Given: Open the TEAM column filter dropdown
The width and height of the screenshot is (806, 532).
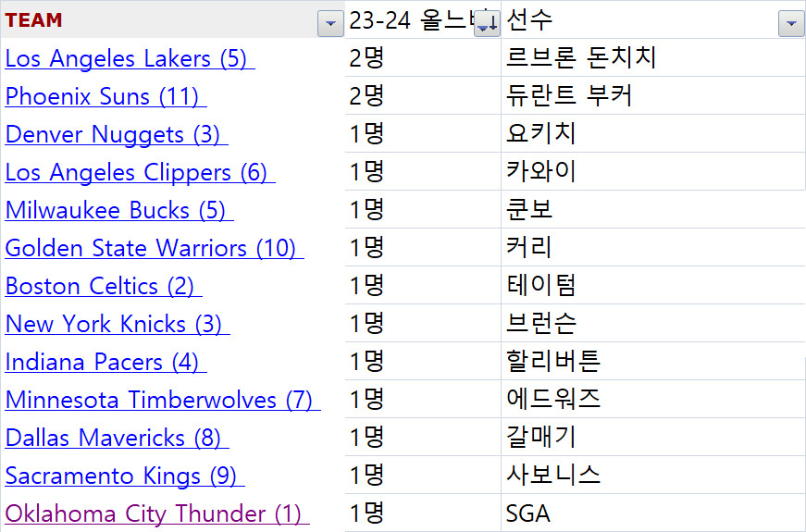Looking at the screenshot, I should click(x=330, y=24).
